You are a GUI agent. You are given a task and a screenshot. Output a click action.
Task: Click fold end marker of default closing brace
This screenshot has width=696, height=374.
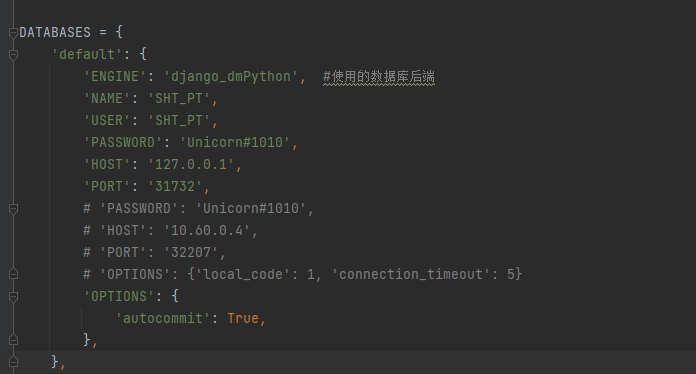point(13,362)
